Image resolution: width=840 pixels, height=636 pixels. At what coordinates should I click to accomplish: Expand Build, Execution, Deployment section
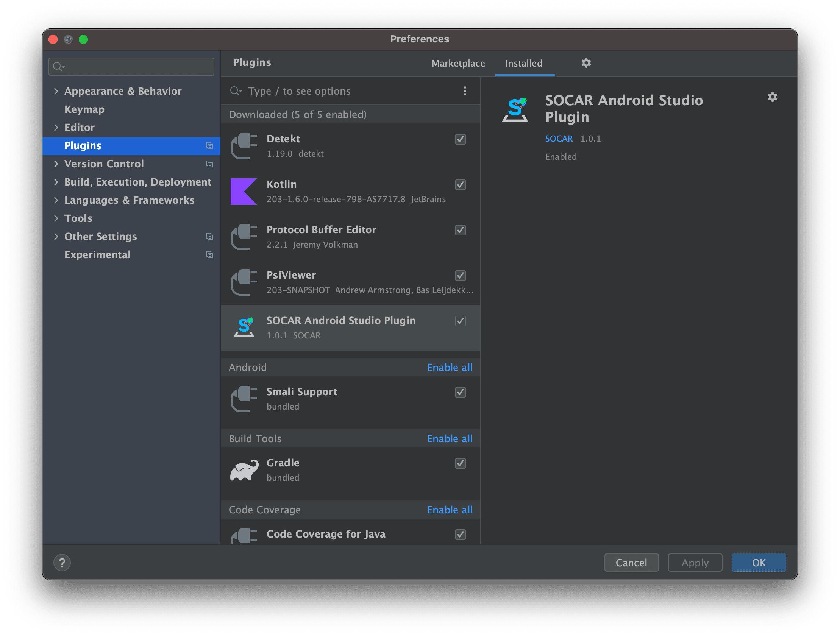pyautogui.click(x=56, y=182)
